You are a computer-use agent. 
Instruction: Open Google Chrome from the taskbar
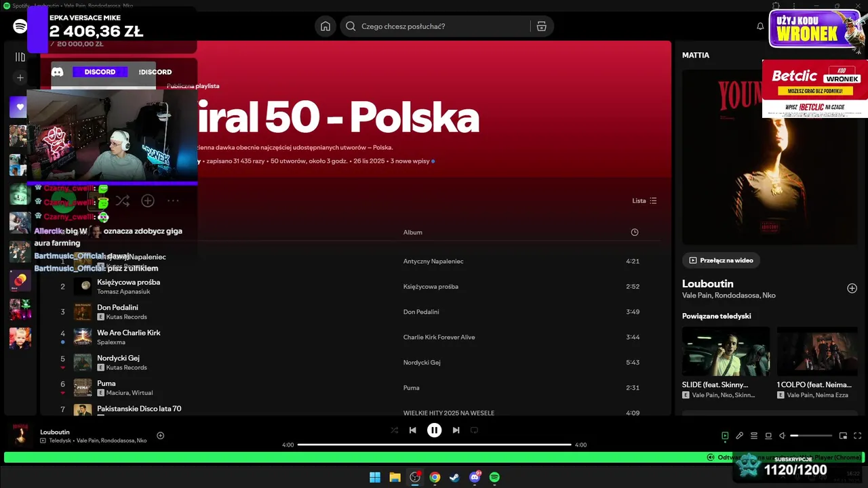coord(435,477)
